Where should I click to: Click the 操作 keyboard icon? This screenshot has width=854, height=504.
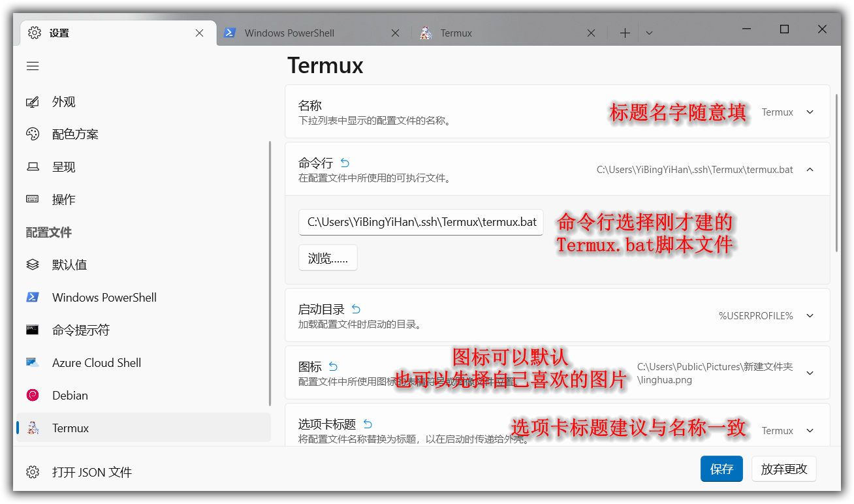point(33,199)
